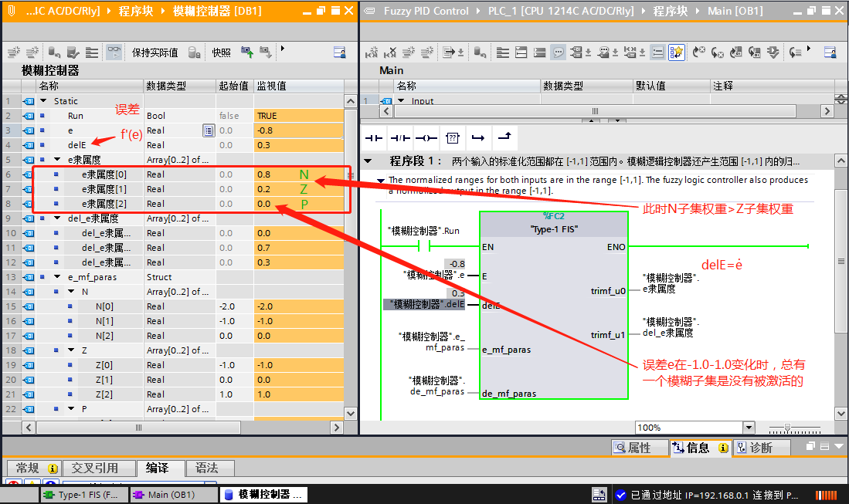Switch to the 诊断 tab
Image resolution: width=849 pixels, height=504 pixels.
point(762,448)
